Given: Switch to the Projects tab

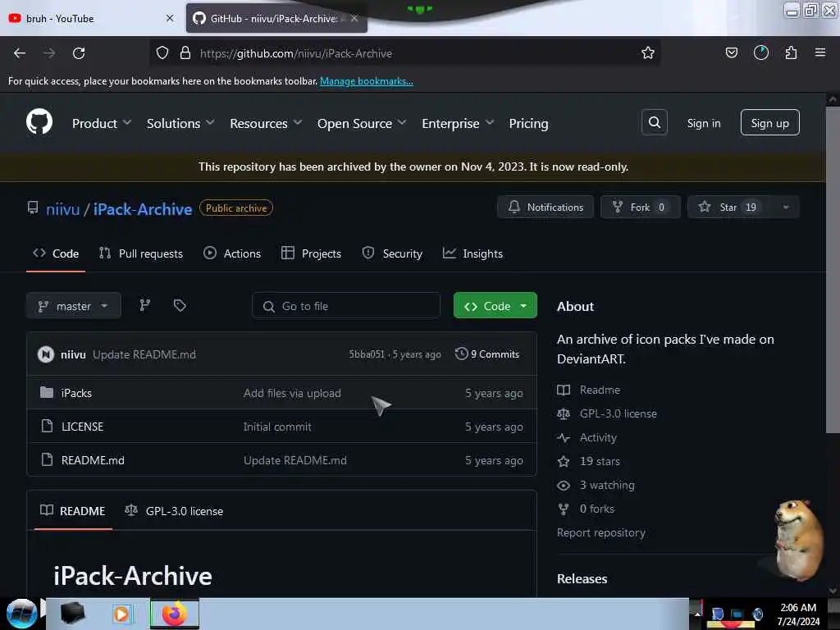Looking at the screenshot, I should pyautogui.click(x=311, y=254).
